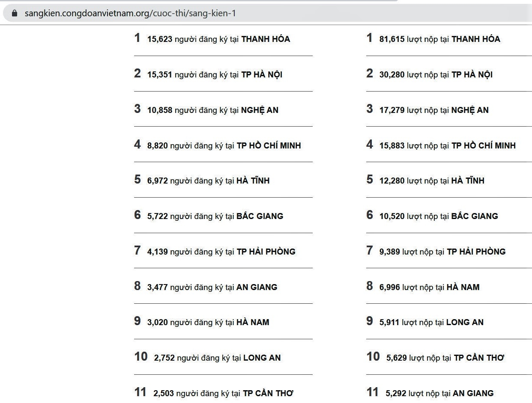Select 5,292 lượt nộp AN GIANG row
Viewport: 532px width, 403px height.
click(x=439, y=393)
